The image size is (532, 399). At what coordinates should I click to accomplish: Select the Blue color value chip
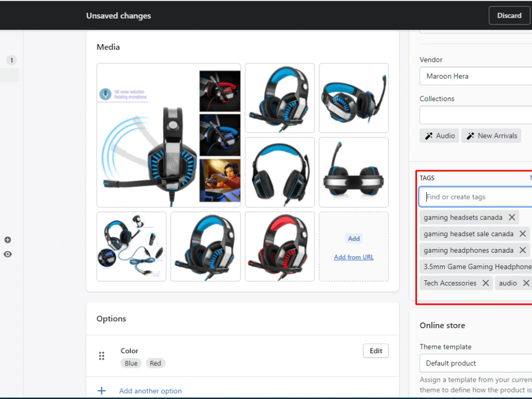pos(131,363)
